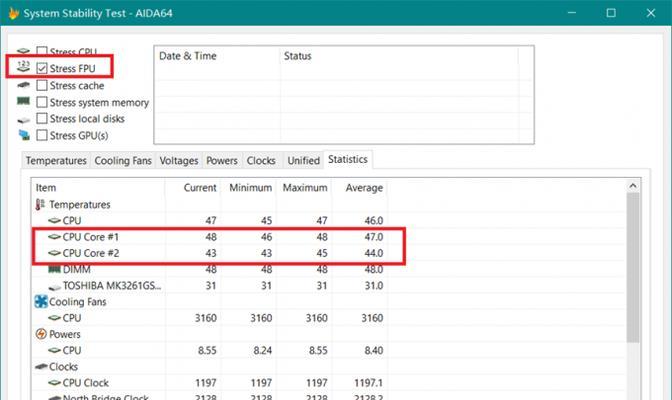672x400 pixels.
Task: Click the Status column header
Action: (x=399, y=56)
